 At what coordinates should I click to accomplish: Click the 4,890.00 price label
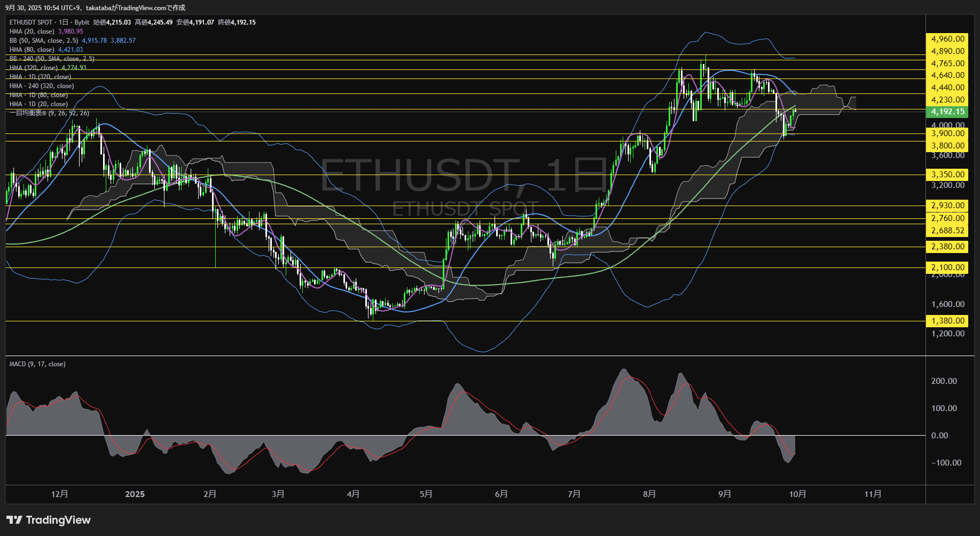coord(947,51)
